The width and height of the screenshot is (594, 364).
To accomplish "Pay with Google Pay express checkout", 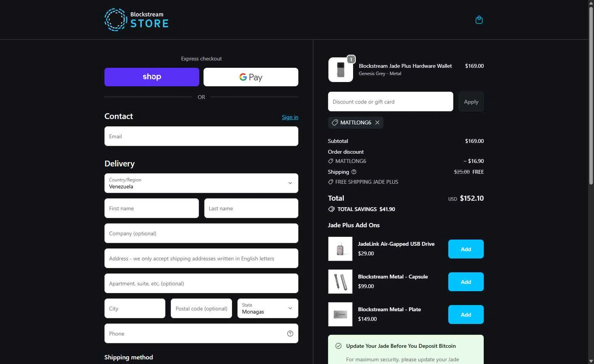I will pos(251,77).
